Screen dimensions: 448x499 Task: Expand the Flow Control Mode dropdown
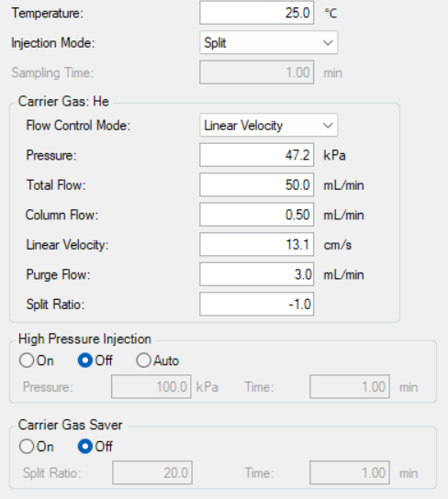coord(268,125)
